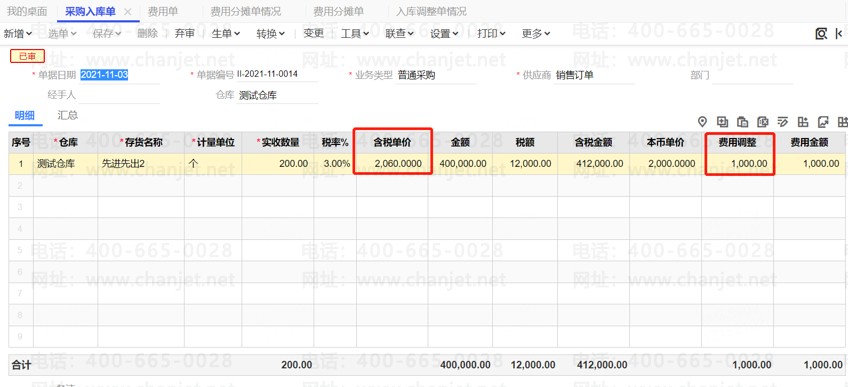This screenshot has width=848, height=387.
Task: Click the chart image icon above the grid
Action: point(823,122)
